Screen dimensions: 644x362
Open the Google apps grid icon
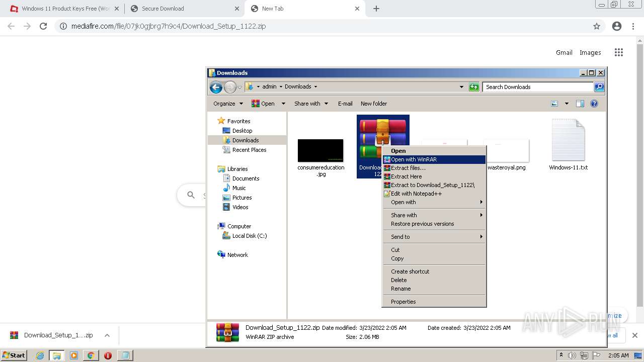[x=619, y=52]
